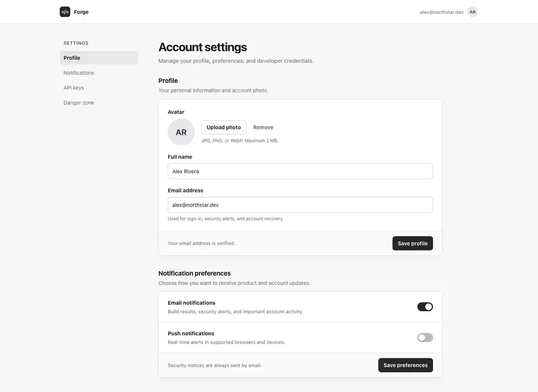538x392 pixels.
Task: Open the AR user avatar in header
Action: (473, 12)
